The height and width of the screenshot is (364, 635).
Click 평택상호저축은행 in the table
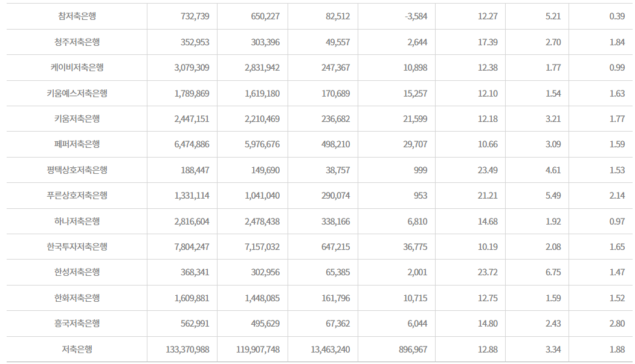(x=77, y=170)
